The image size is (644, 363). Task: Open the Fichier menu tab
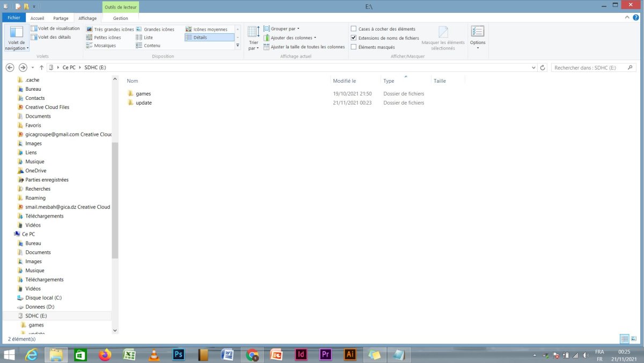tap(14, 18)
